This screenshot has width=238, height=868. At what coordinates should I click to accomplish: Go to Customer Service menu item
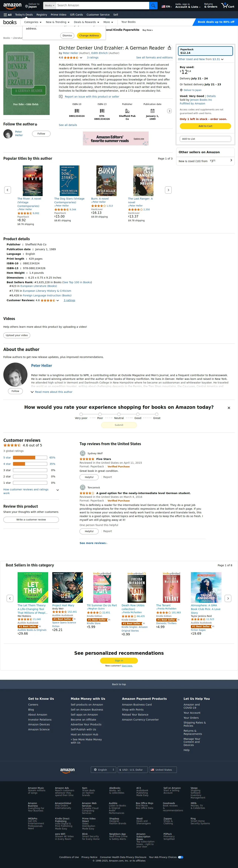tap(98, 15)
